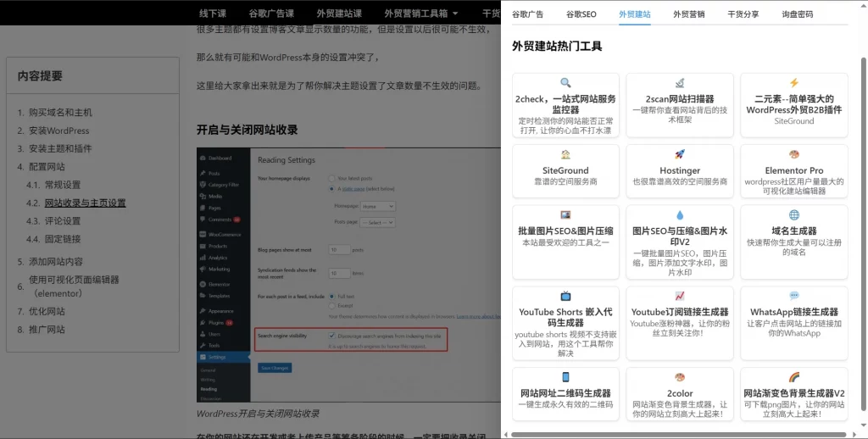Screen dimensions: 868x439
Task: Go to 评论设置 subsection in outline
Action: click(63, 221)
